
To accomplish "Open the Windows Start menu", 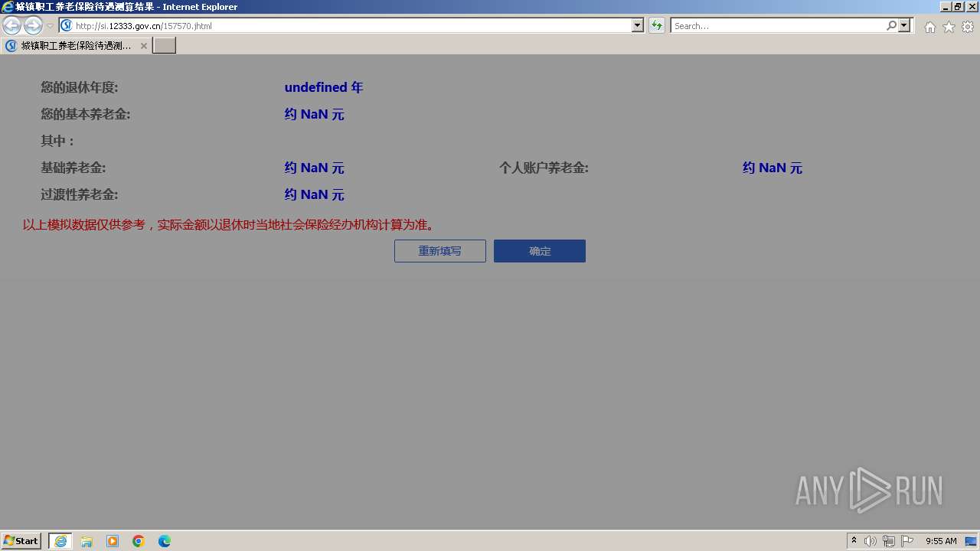I will tap(21, 540).
